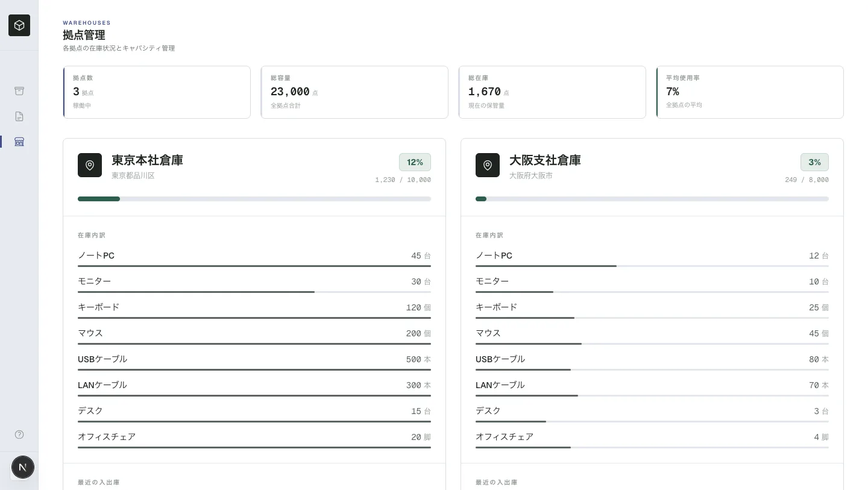Open the 平均使用率 summary card
Screen dimensions: 868x490
point(750,92)
